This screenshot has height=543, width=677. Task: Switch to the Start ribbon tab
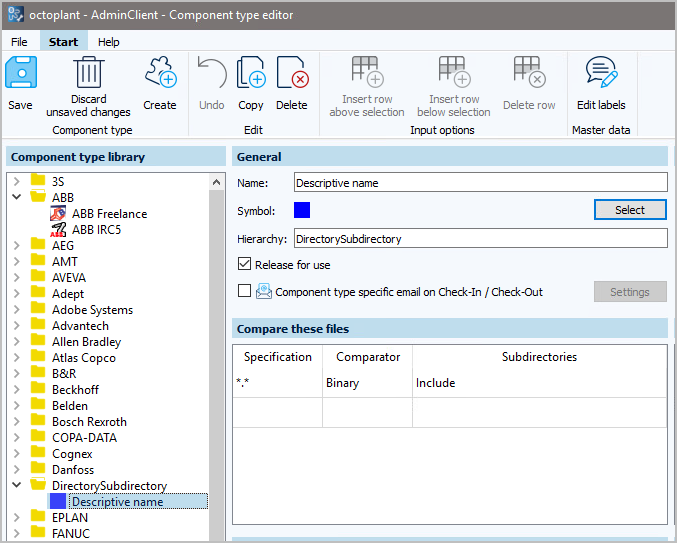tap(63, 42)
